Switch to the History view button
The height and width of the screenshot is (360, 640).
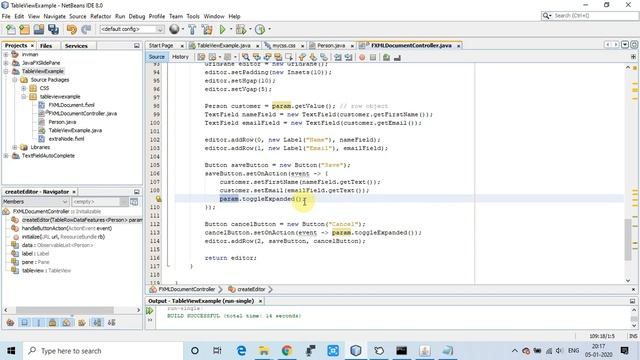coord(180,57)
